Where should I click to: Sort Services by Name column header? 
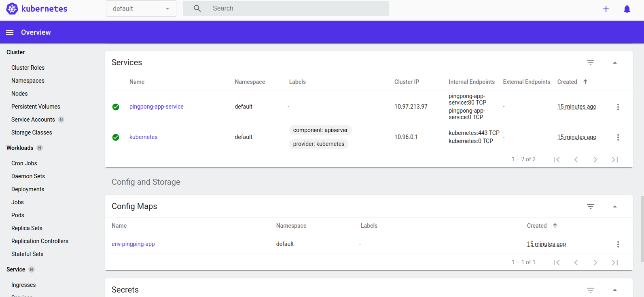[137, 82]
